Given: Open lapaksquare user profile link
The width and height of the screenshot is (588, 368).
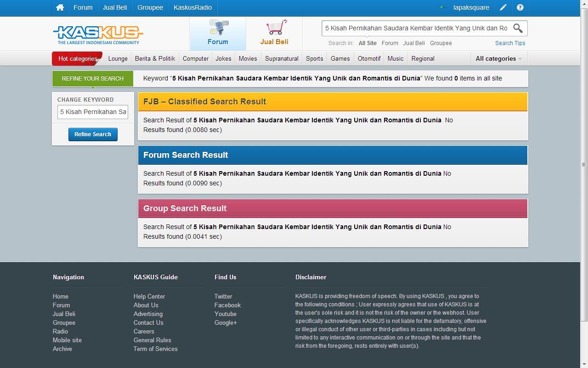Looking at the screenshot, I should point(471,7).
